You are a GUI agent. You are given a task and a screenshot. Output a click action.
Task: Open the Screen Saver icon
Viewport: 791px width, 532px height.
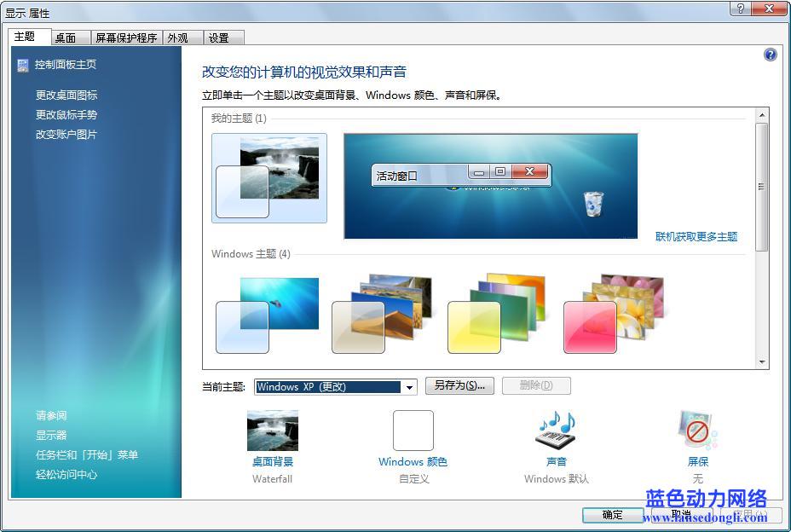click(697, 431)
